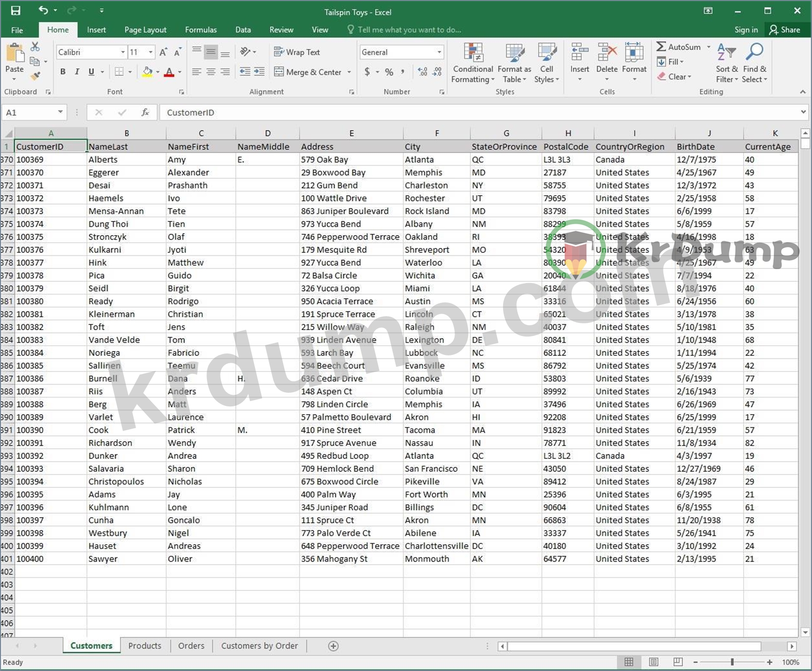812x671 pixels.
Task: Click the Insert cells icon
Action: (580, 52)
